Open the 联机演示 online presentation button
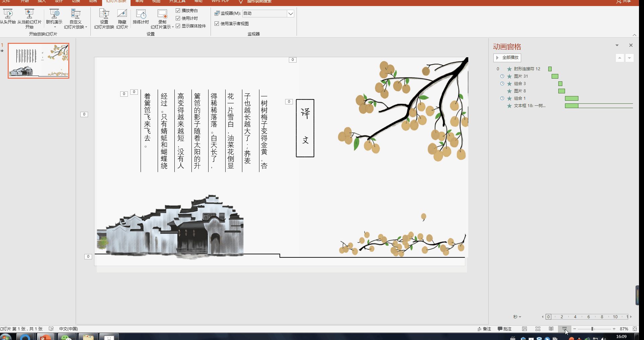Screen dimensions: 644x340 (x=54, y=19)
